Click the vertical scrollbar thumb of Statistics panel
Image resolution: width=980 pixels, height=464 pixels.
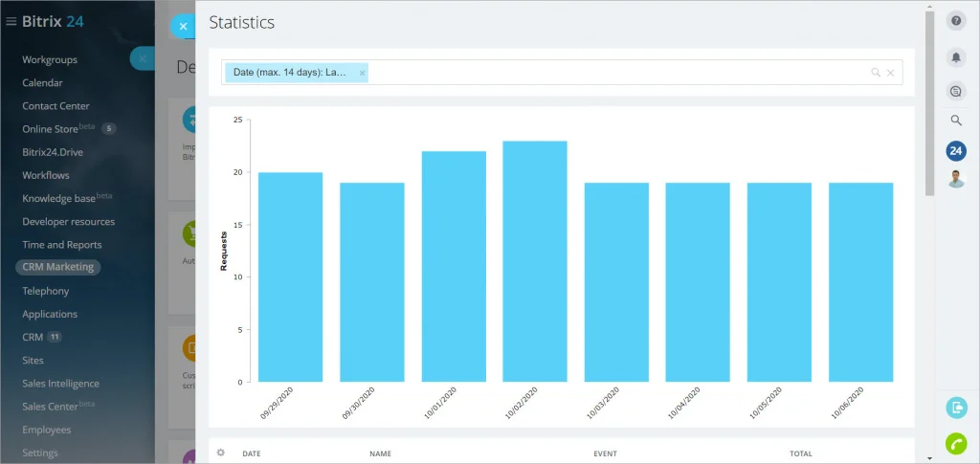(930, 103)
